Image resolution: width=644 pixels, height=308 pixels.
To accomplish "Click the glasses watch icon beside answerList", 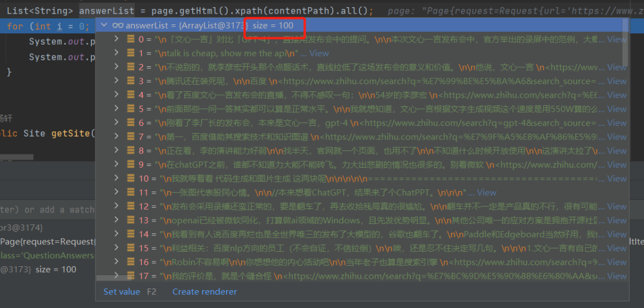I will (x=118, y=26).
